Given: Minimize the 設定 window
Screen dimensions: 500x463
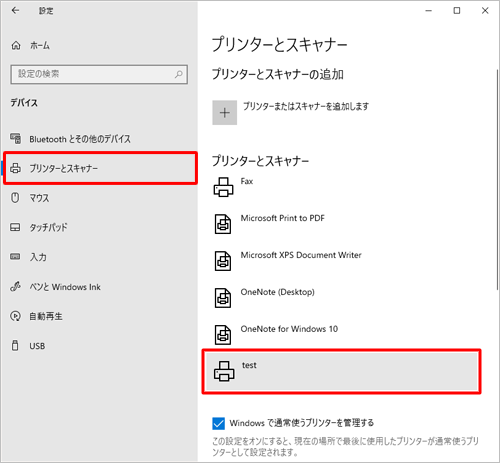Looking at the screenshot, I should (429, 11).
